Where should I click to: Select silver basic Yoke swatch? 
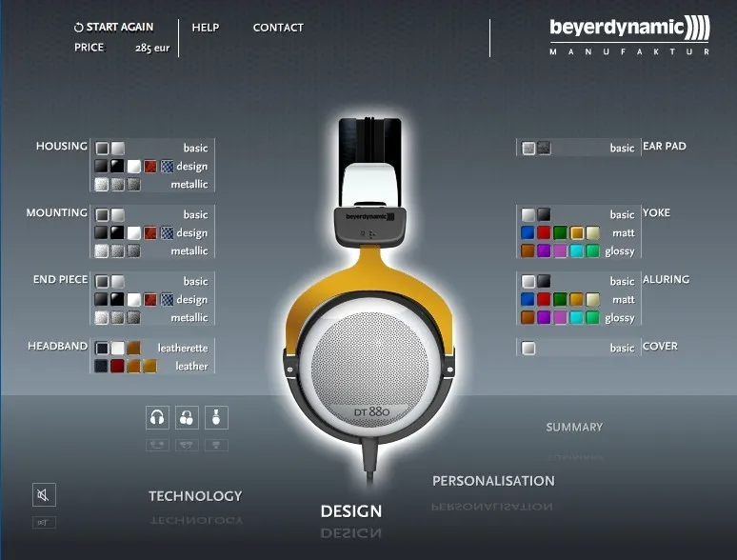point(528,215)
